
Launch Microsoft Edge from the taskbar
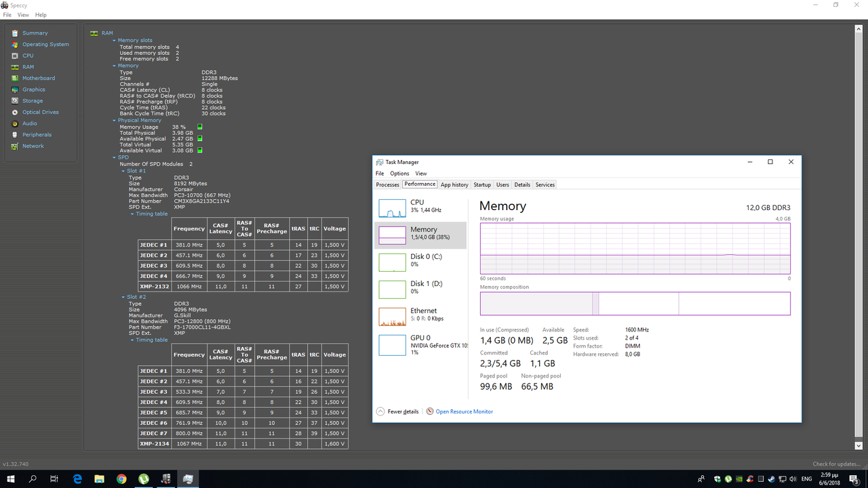77,479
